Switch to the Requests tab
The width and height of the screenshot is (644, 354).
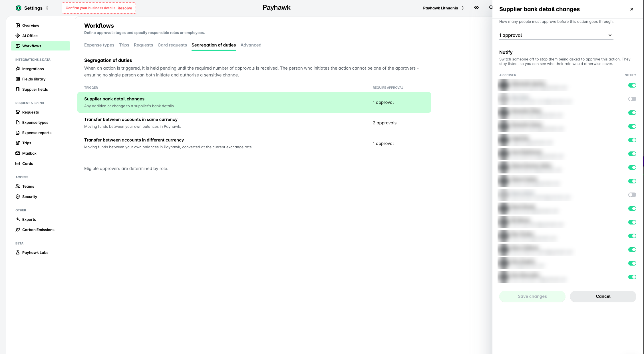pos(143,45)
